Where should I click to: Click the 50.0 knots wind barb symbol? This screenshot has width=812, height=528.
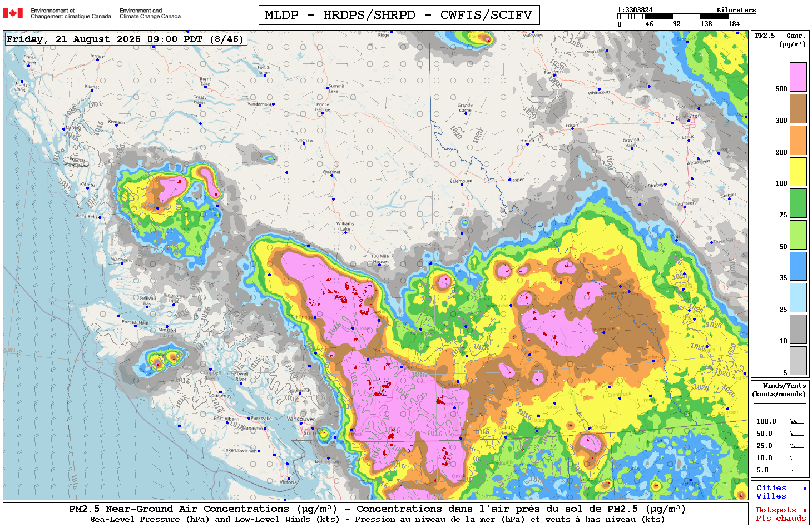797,434
